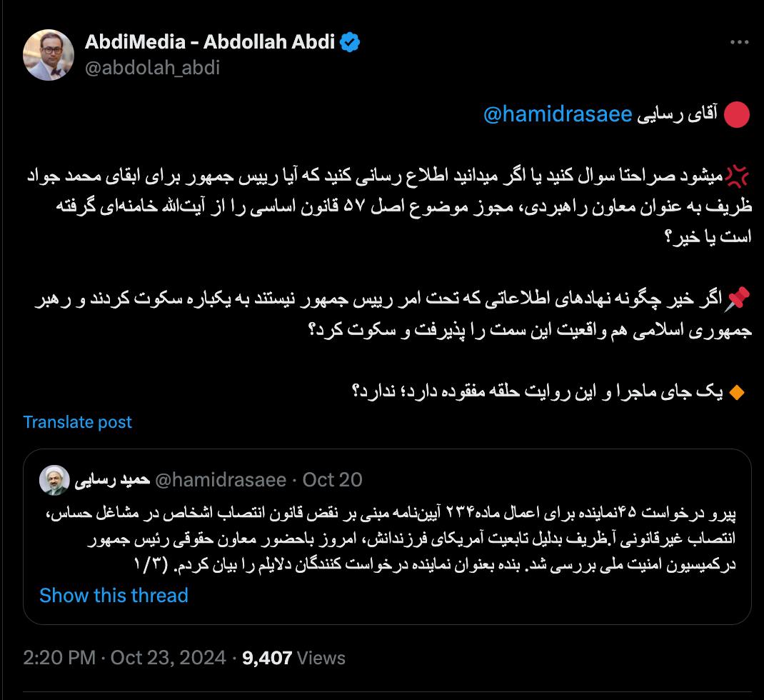Click the quoted author name حمید رسایی

(x=112, y=480)
